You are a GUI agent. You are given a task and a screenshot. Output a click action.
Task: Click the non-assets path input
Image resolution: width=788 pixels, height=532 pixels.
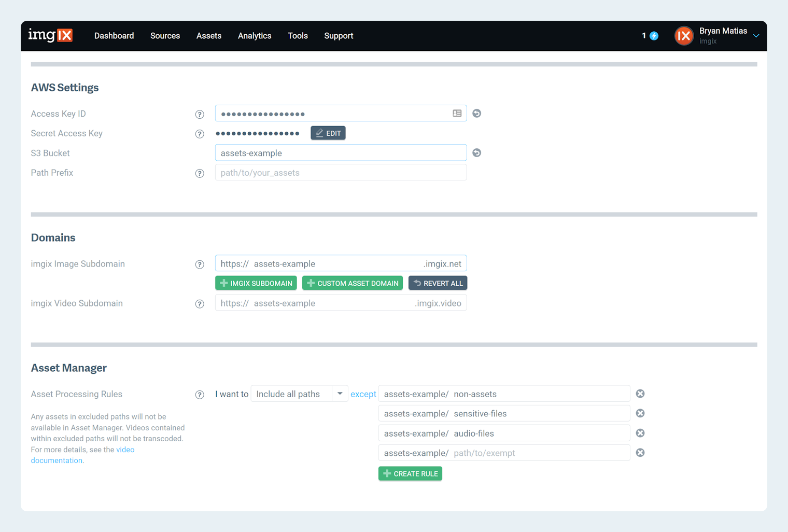click(504, 394)
